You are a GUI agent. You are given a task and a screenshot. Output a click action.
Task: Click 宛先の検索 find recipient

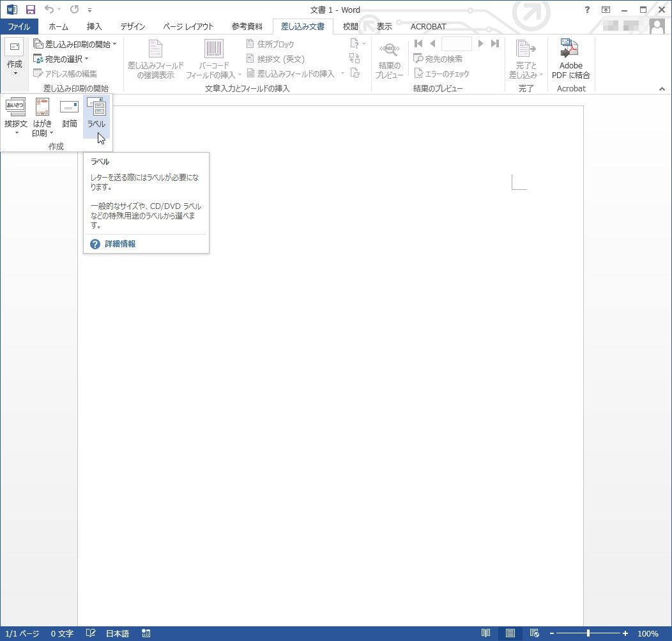438,59
